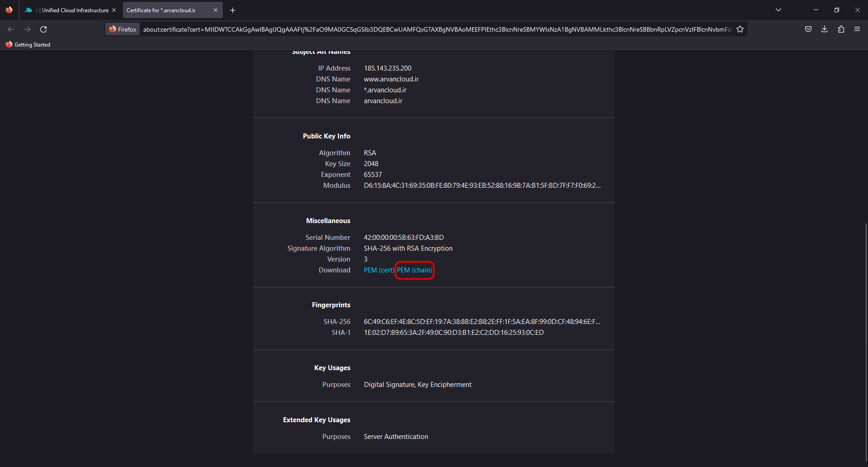
Task: Click the Reload page icon
Action: coord(43,29)
